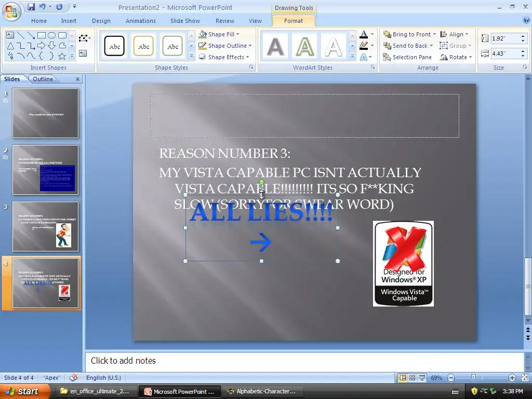Click the zoom in plus button
Screen dimensions: 532x399
pyautogui.click(x=512, y=378)
